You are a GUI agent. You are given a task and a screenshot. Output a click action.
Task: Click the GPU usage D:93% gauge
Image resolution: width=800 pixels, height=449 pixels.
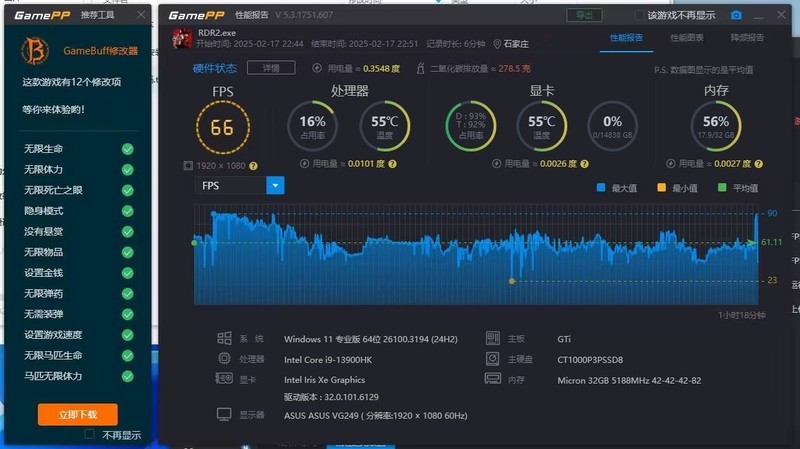[471, 126]
